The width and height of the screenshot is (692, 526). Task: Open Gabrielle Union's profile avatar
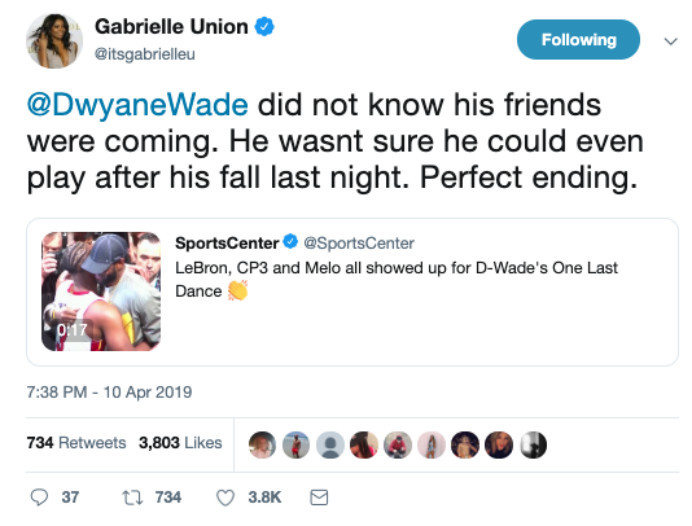54,40
